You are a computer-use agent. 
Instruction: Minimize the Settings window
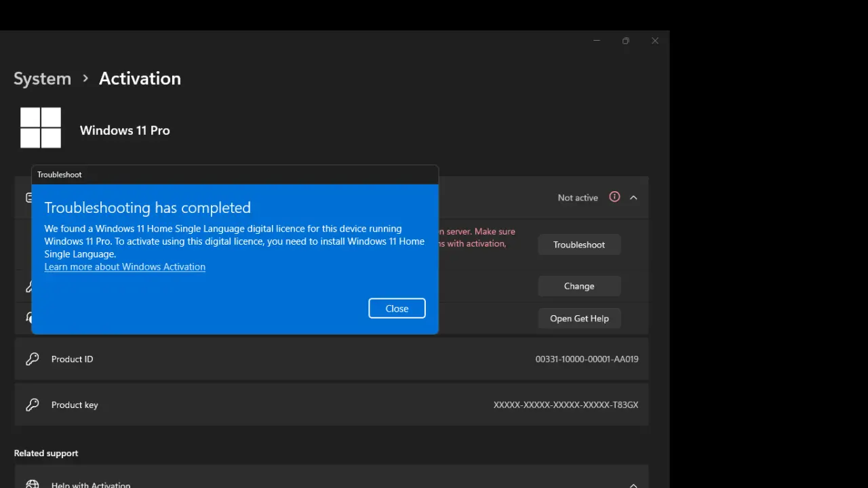point(597,41)
